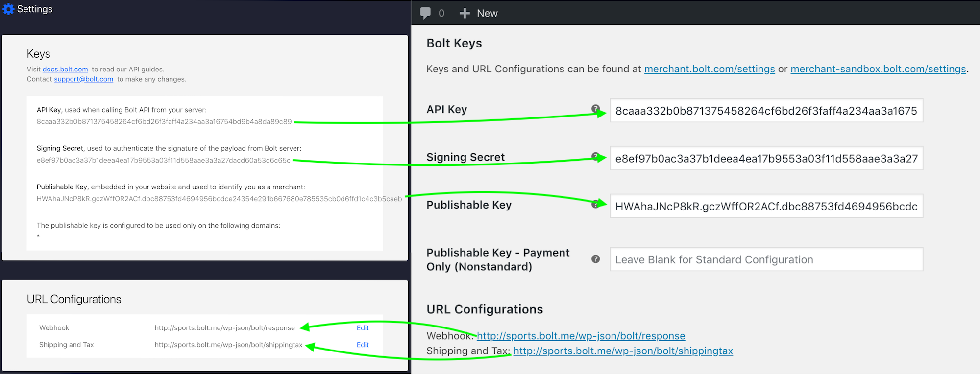Focus the API Key input field
This screenshot has width=980, height=374.
tap(766, 111)
